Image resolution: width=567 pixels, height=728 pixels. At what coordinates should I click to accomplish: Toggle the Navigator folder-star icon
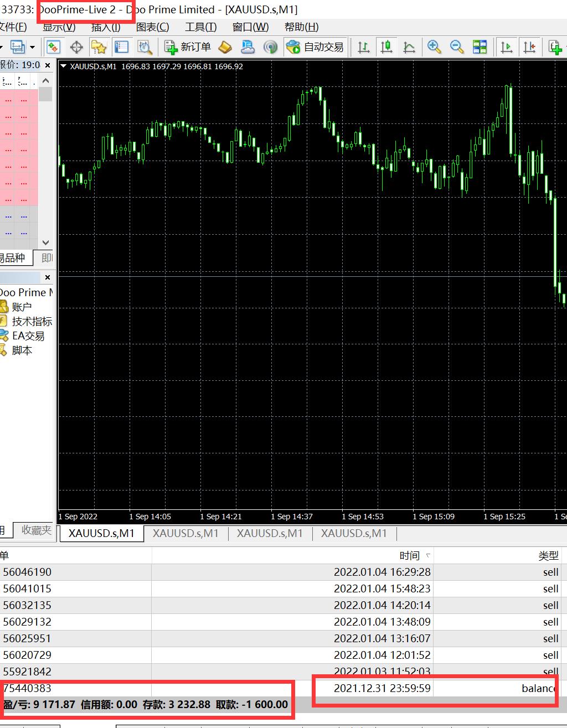(99, 47)
